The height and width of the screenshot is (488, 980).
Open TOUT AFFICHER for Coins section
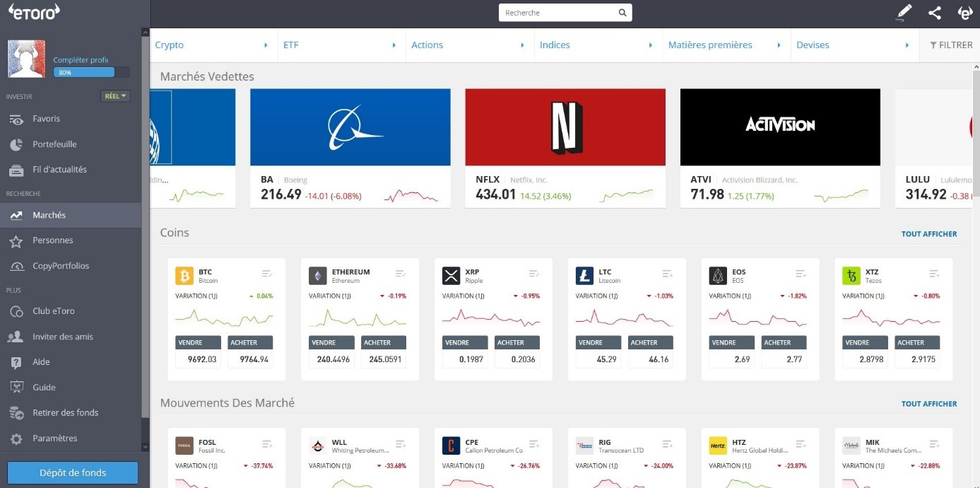[928, 233]
